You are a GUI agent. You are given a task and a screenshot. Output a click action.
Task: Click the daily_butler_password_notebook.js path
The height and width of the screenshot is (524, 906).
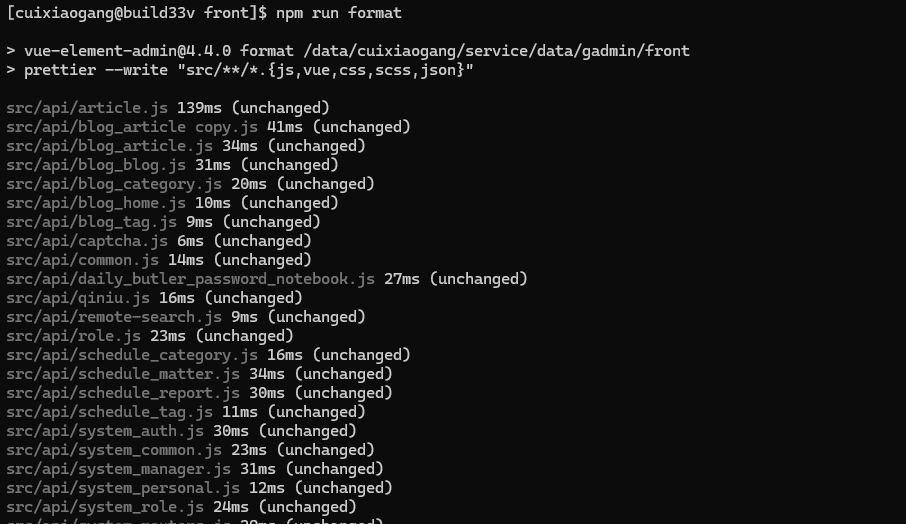point(190,280)
